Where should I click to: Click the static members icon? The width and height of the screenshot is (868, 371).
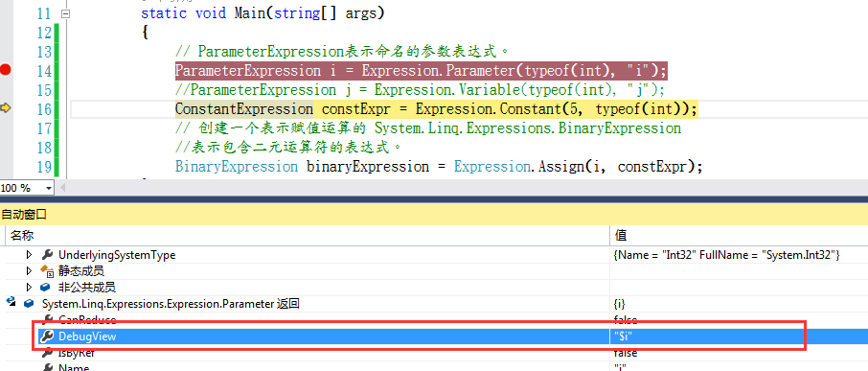point(48,271)
